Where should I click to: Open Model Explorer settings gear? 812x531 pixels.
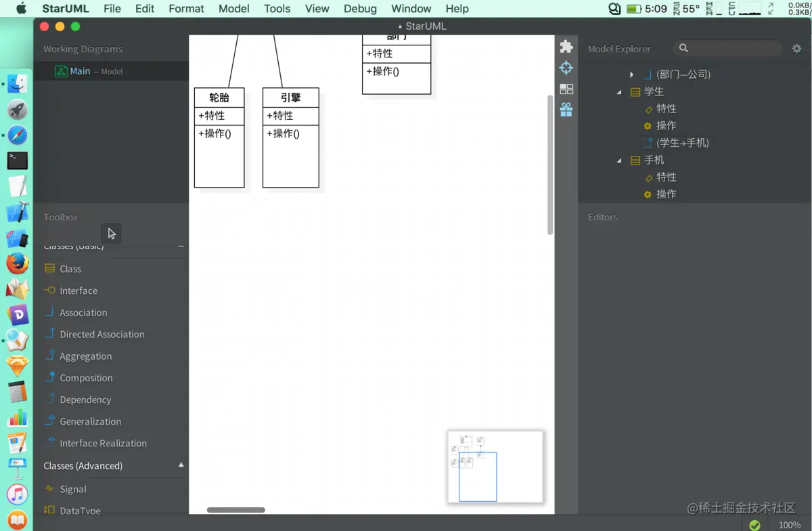[x=796, y=48]
